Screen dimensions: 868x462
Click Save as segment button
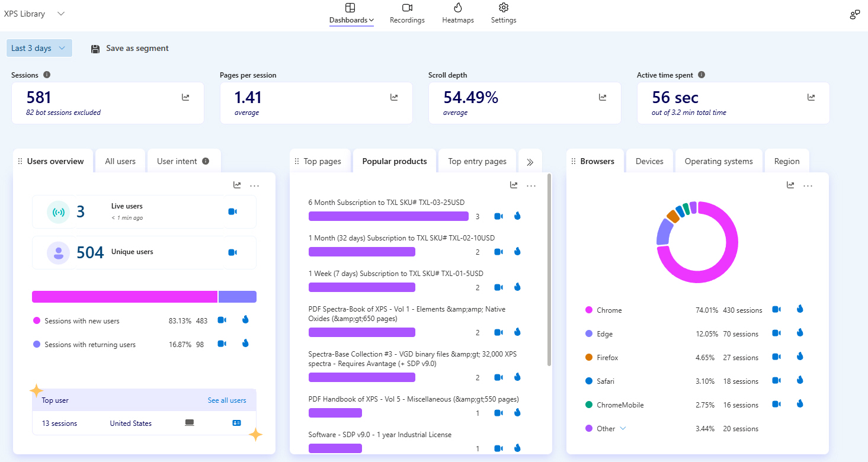pos(130,49)
